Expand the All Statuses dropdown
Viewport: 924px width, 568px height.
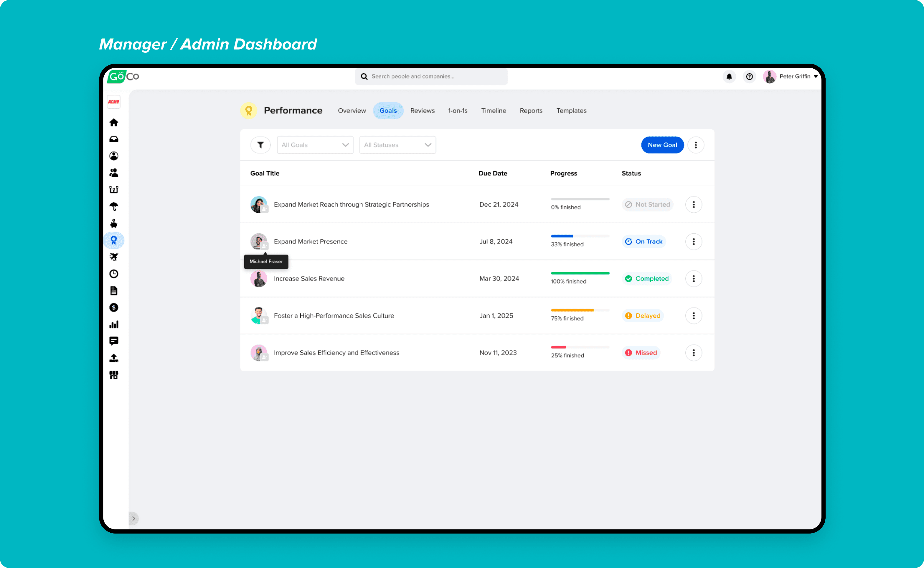[x=397, y=145]
